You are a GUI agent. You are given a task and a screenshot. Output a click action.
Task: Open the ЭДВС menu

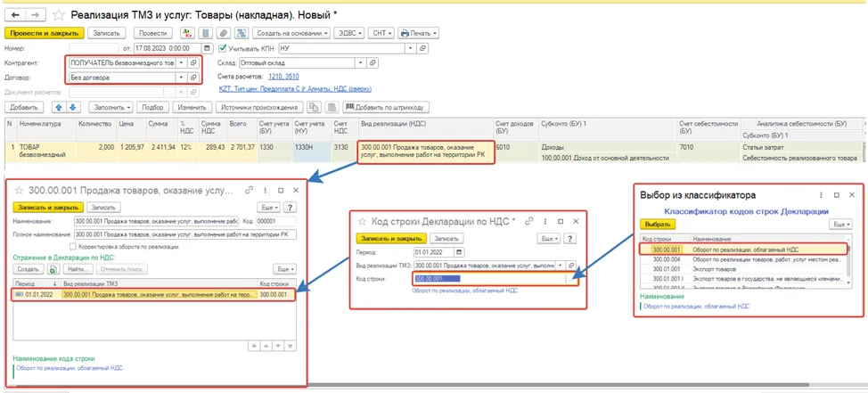click(350, 33)
